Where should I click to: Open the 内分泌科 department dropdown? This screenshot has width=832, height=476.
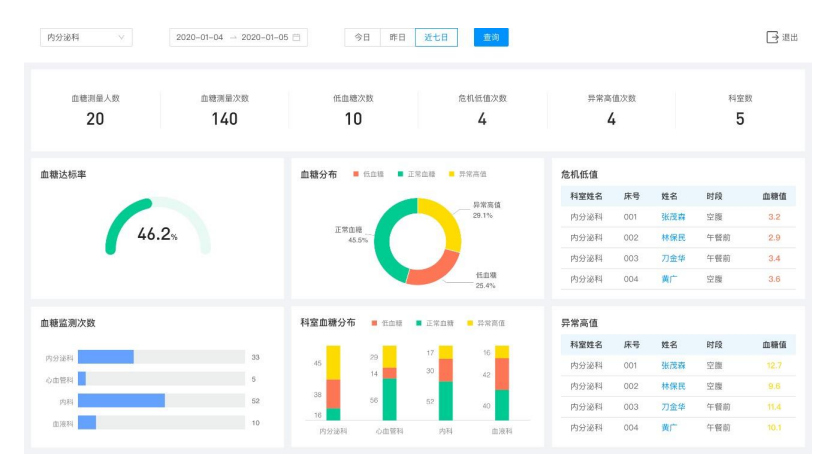(86, 37)
